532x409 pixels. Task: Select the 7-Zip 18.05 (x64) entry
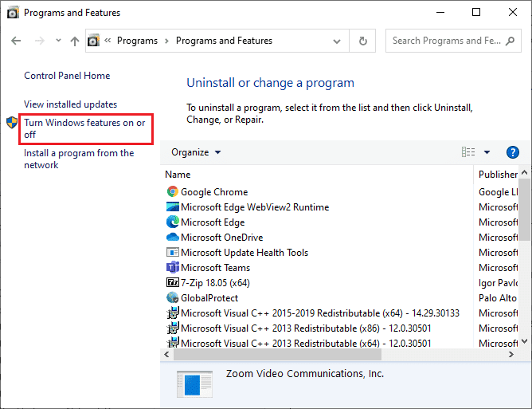[215, 282]
